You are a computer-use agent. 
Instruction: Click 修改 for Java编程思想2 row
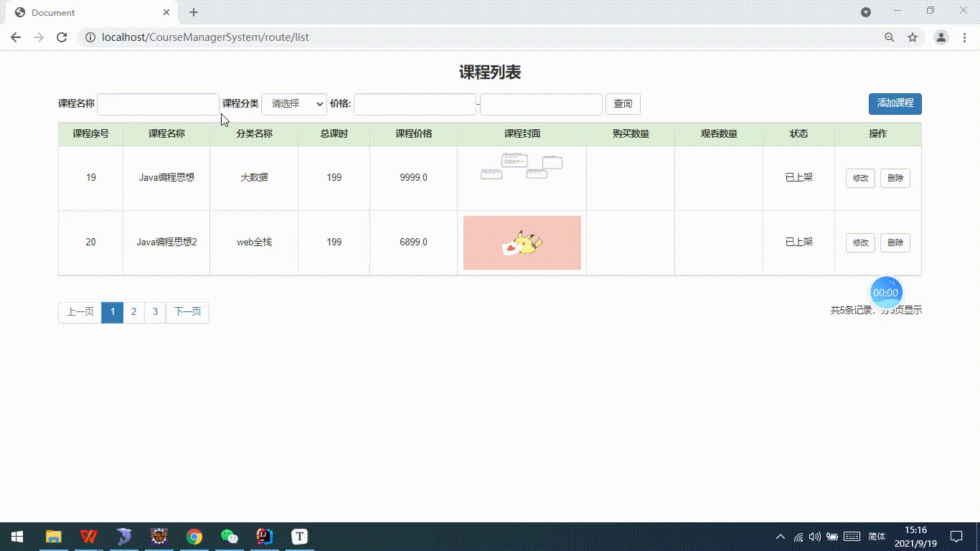tap(860, 242)
